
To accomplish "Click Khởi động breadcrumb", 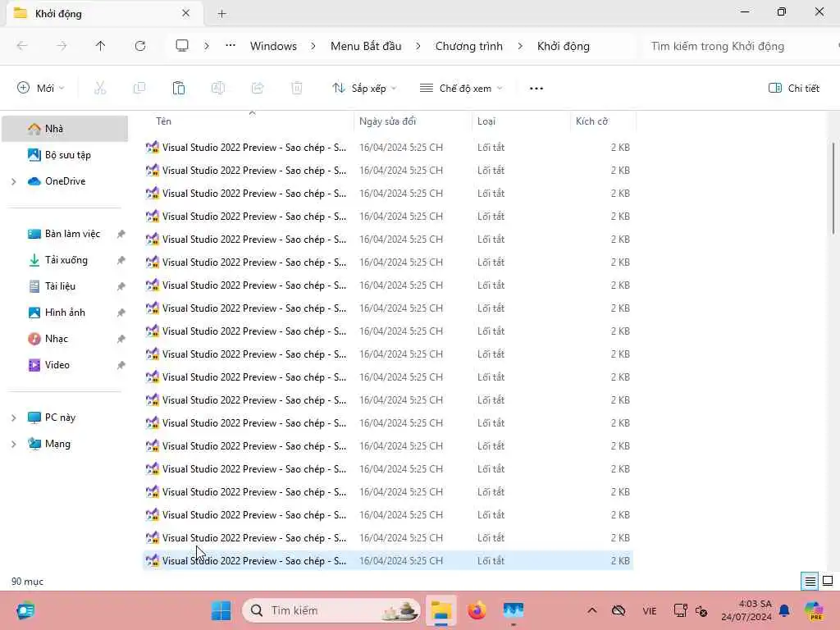I will pos(563,46).
